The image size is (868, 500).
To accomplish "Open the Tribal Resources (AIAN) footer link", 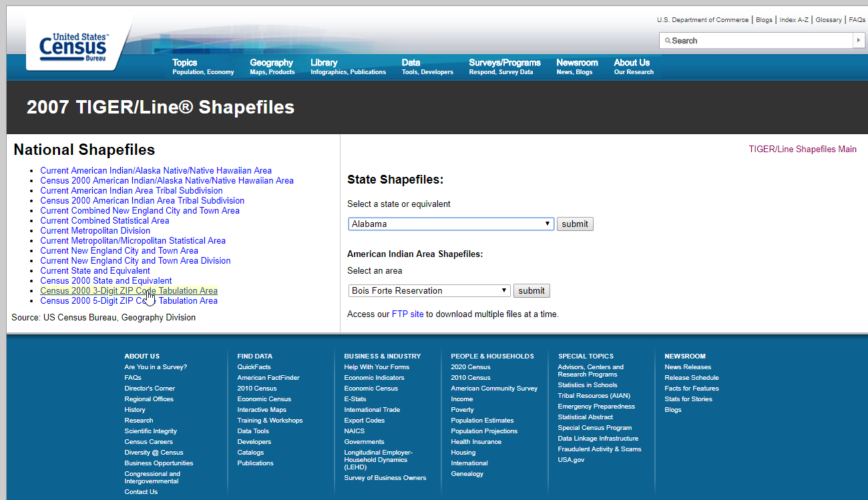I will coord(594,396).
